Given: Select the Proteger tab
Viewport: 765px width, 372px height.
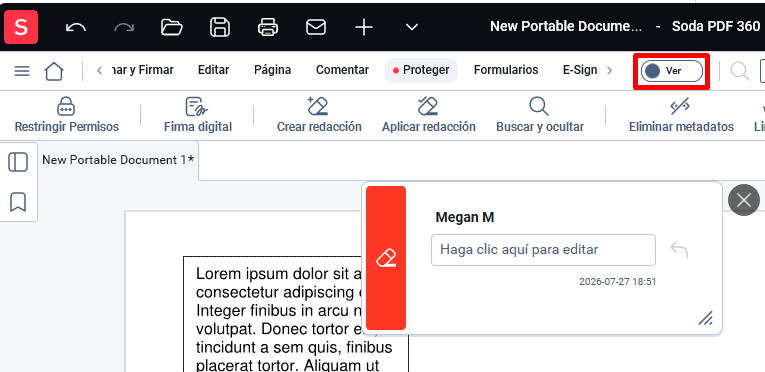Looking at the screenshot, I should coord(422,70).
